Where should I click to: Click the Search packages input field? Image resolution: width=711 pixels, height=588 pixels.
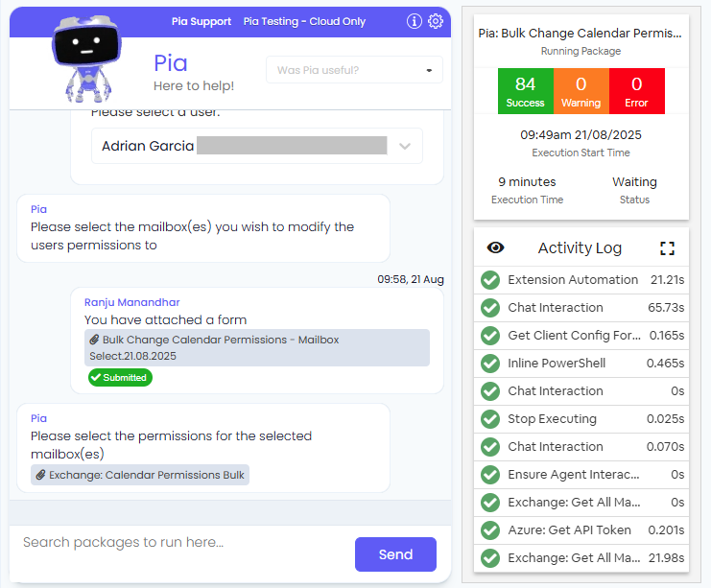pos(182,543)
